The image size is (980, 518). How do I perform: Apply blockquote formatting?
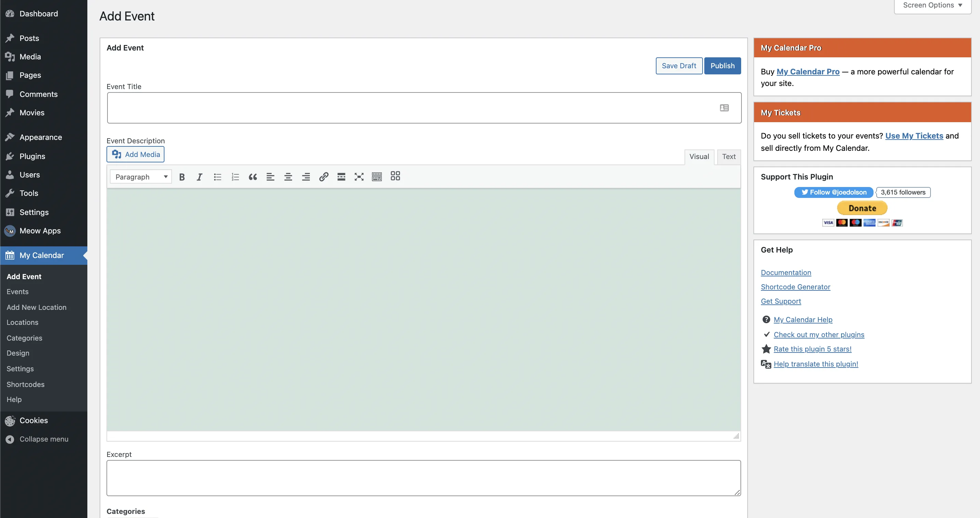pyautogui.click(x=253, y=177)
